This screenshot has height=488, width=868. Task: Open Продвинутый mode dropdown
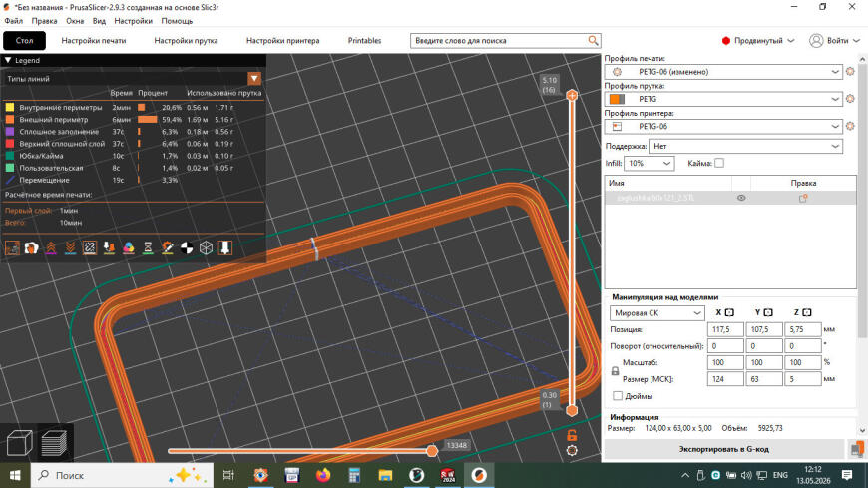pyautogui.click(x=758, y=41)
